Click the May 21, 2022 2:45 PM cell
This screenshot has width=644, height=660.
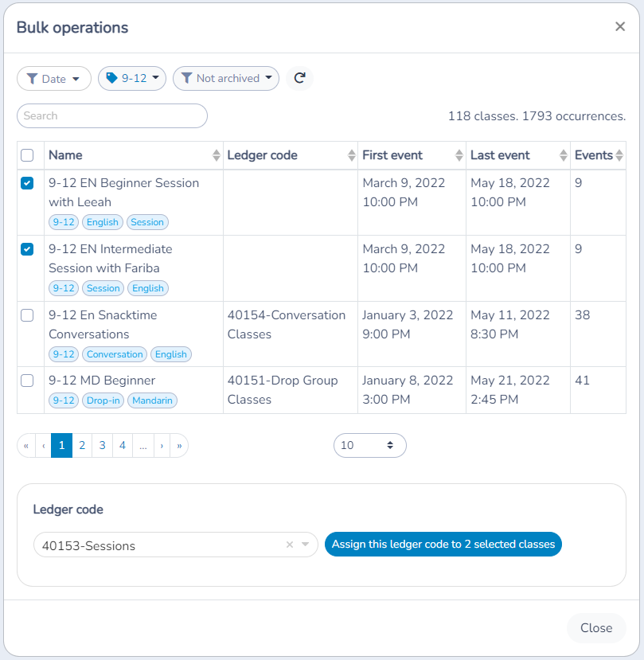[518, 390]
